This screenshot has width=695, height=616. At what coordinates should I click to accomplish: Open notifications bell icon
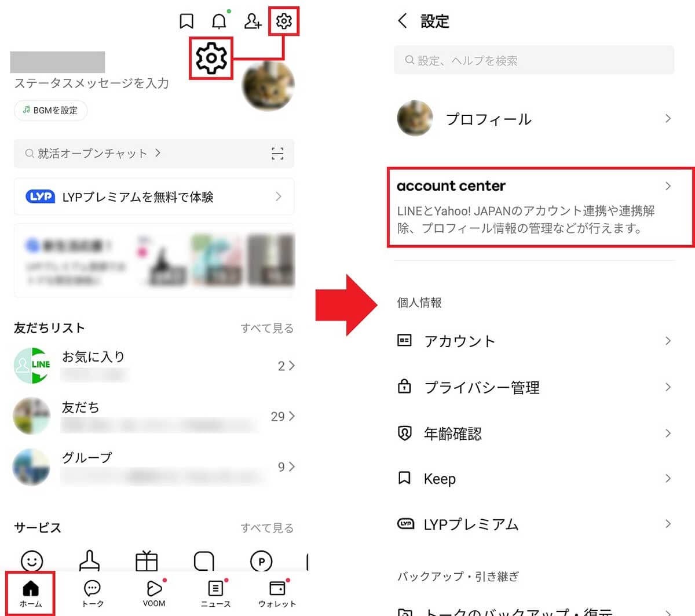[219, 21]
